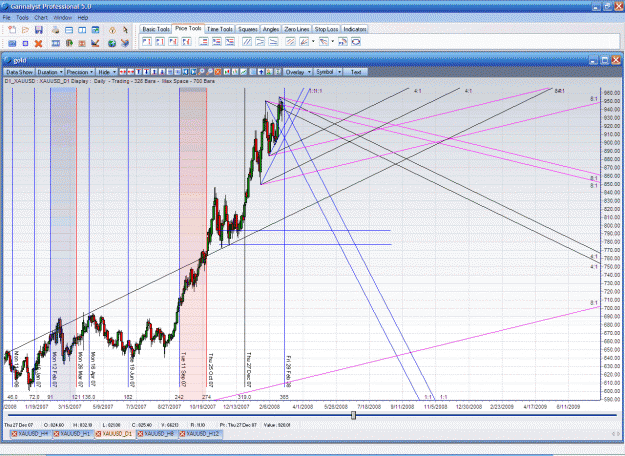Click the first price tool icon
Viewport: 625px width, 456px height.
147,41
